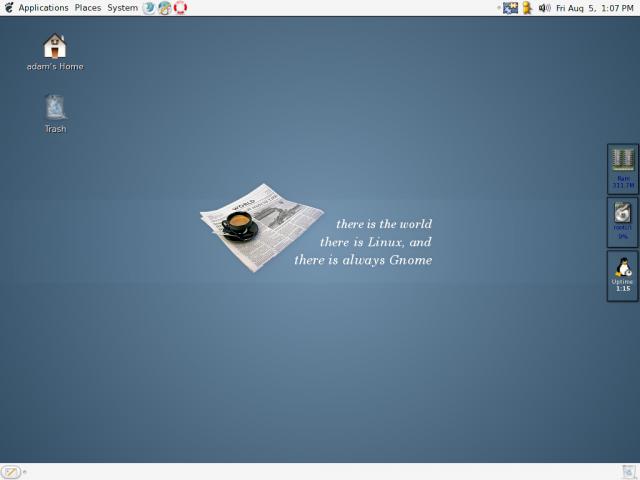
Task: Click the clock showing Fri Aug 5, 1:07 PM
Action: pos(595,8)
